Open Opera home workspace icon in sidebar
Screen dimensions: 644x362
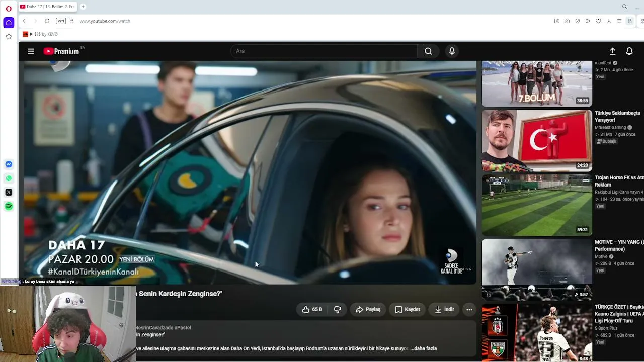pos(9,23)
